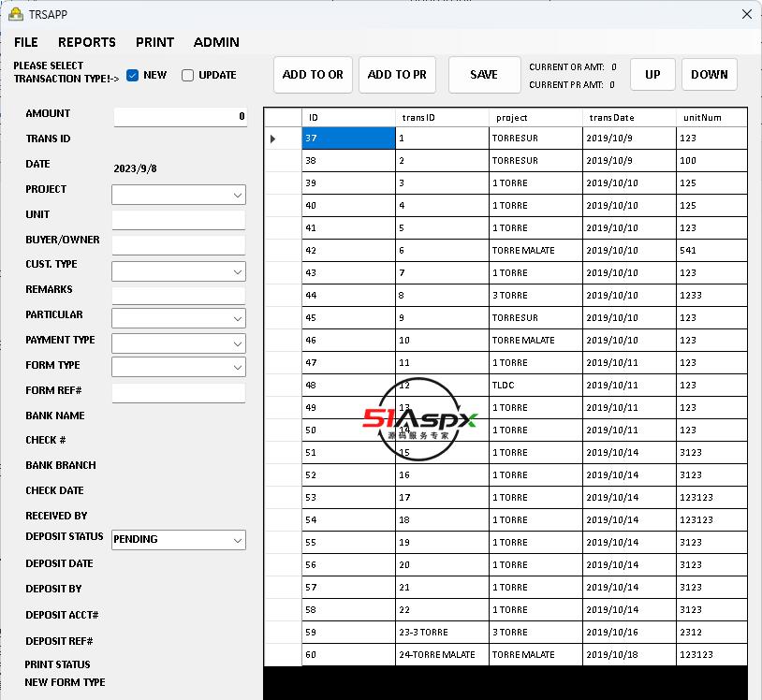
Task: Expand the PROJECT dropdown
Action: (237, 196)
